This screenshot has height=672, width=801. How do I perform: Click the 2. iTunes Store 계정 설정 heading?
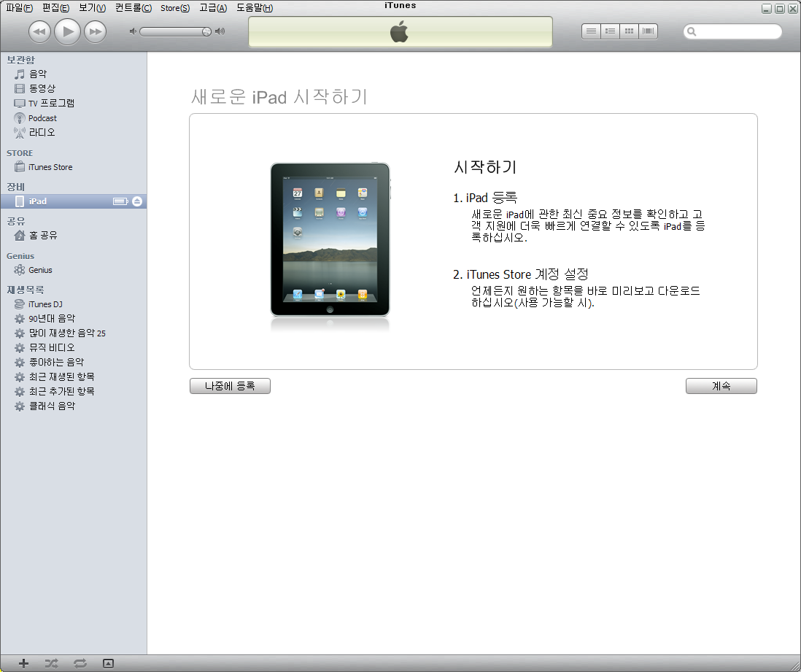[521, 274]
